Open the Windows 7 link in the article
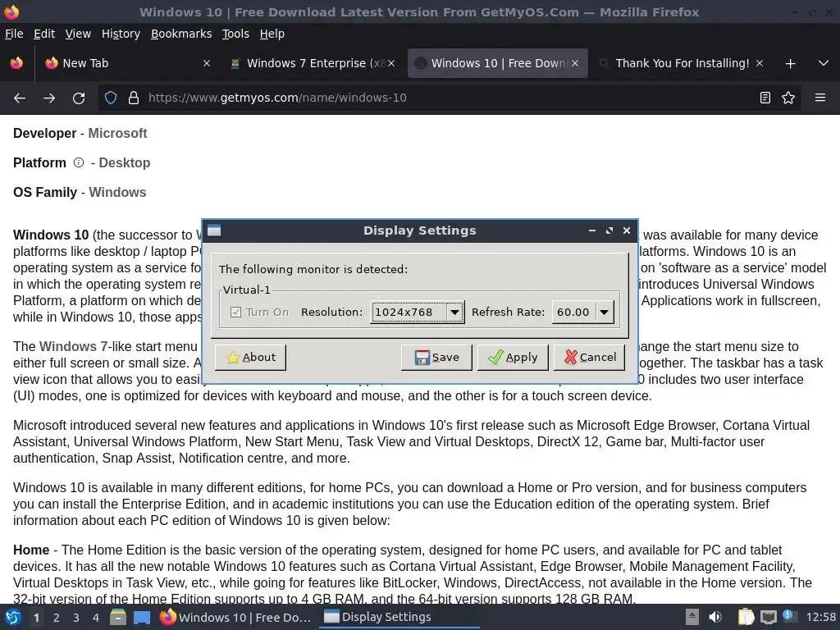The image size is (840, 630). [x=73, y=347]
